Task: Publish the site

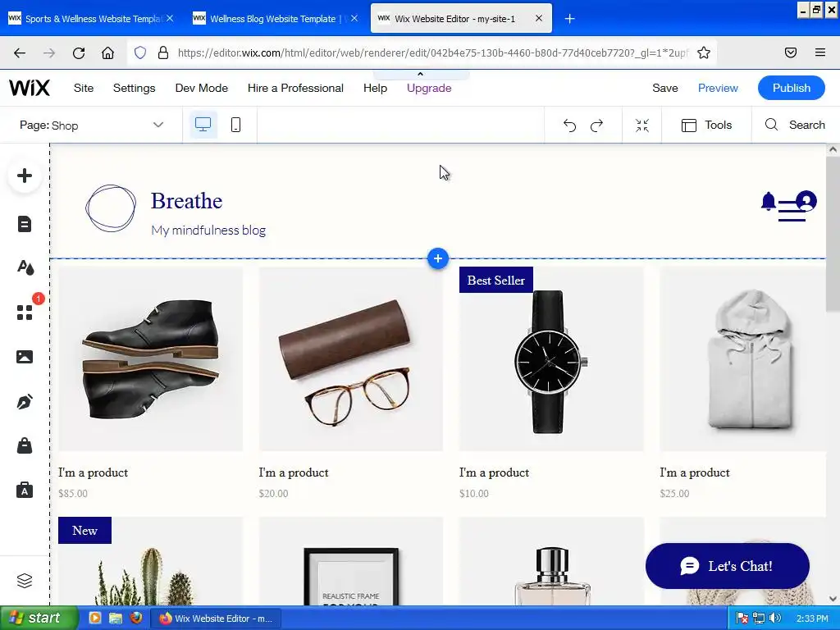Action: click(792, 88)
